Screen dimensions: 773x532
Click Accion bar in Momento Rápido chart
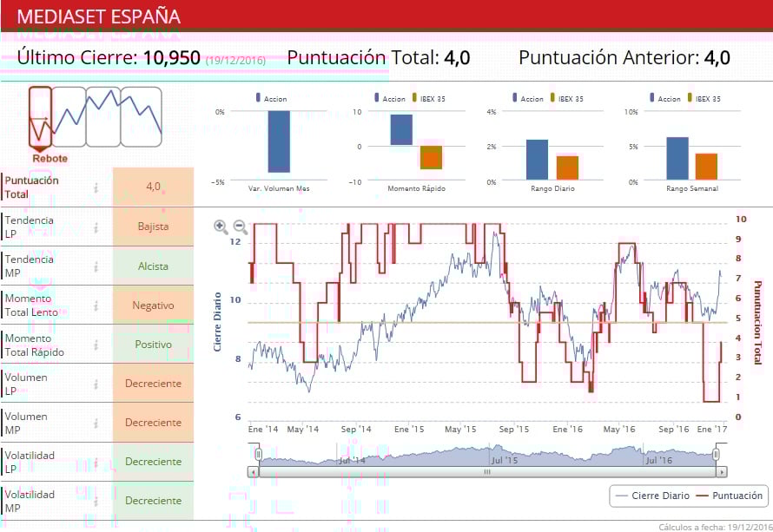pos(401,130)
